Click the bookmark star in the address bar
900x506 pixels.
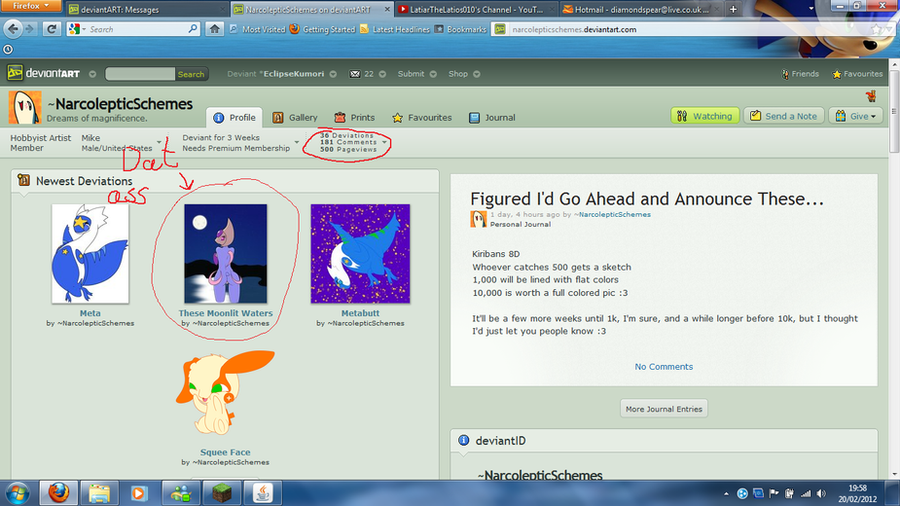coord(875,29)
